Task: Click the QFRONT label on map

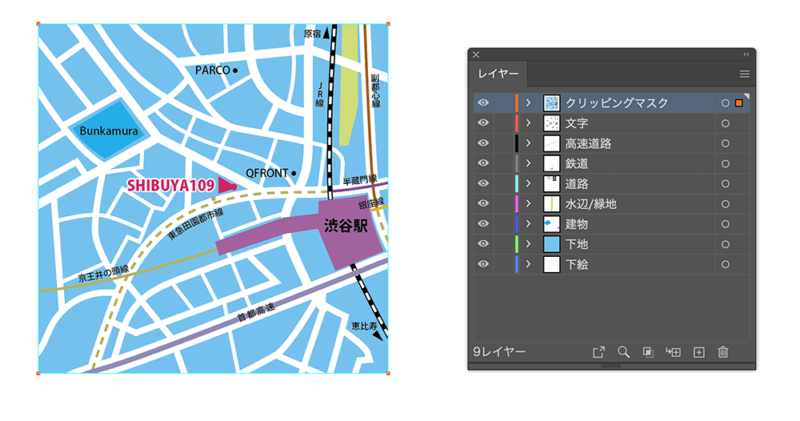Action: pos(267,174)
